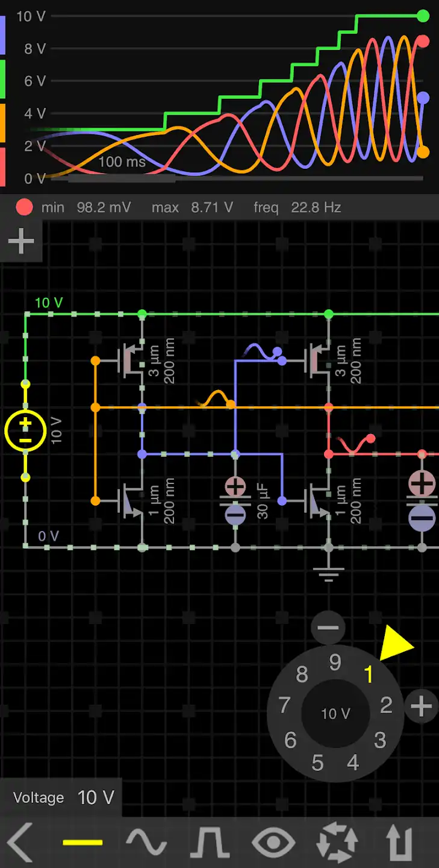The width and height of the screenshot is (439, 868).
Task: Tap the Voltage 10 V parameter field
Action: [x=61, y=797]
